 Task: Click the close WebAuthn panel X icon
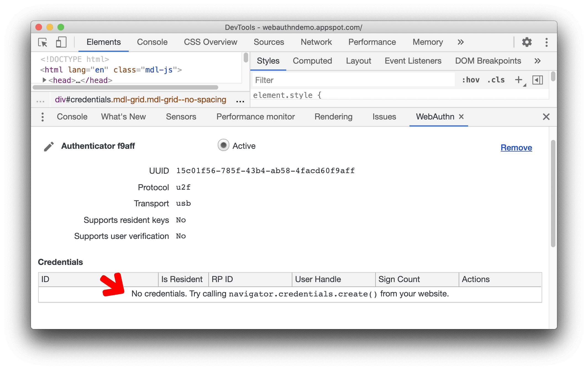point(462,117)
